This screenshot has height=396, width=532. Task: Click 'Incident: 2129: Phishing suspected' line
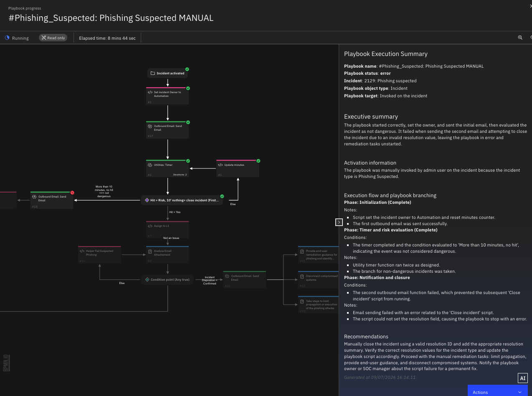[x=380, y=81]
